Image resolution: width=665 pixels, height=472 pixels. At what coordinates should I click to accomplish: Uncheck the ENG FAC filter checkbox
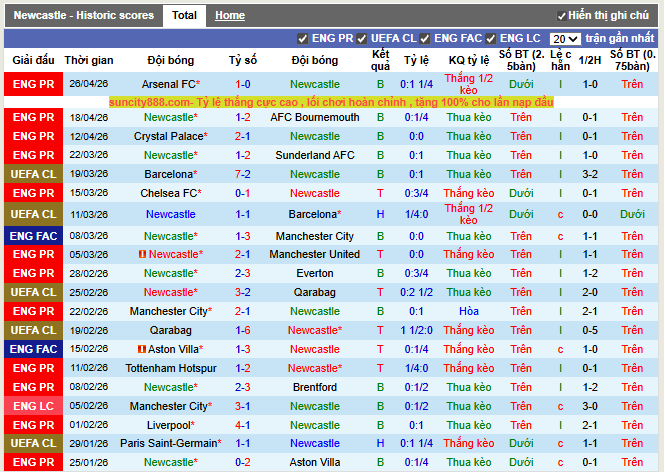(x=425, y=39)
